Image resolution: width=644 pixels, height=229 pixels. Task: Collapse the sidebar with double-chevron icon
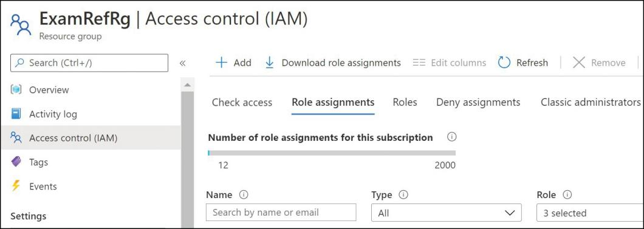coord(183,63)
